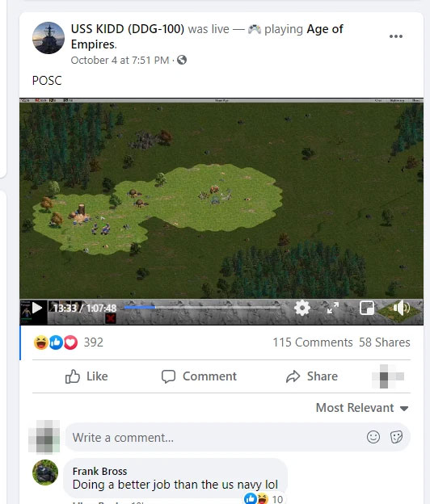Expand the Most Relevant sort dropdown
Image resolution: width=430 pixels, height=504 pixels.
pyautogui.click(x=362, y=408)
